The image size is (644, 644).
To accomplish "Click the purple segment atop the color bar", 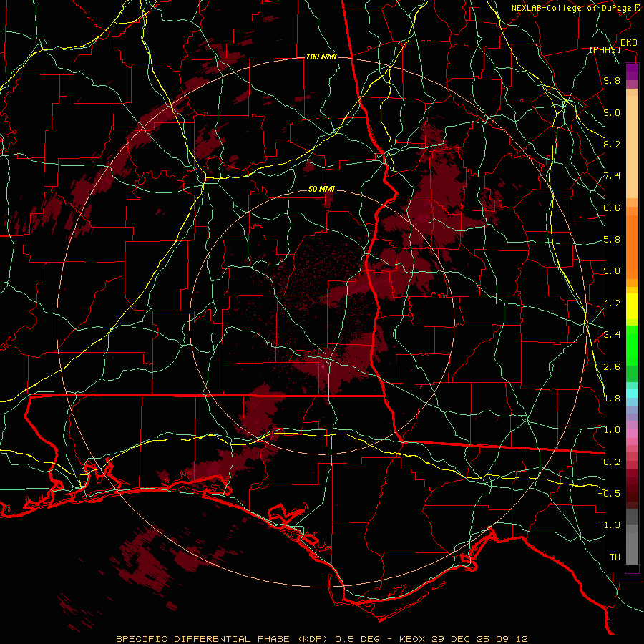I will click(632, 72).
